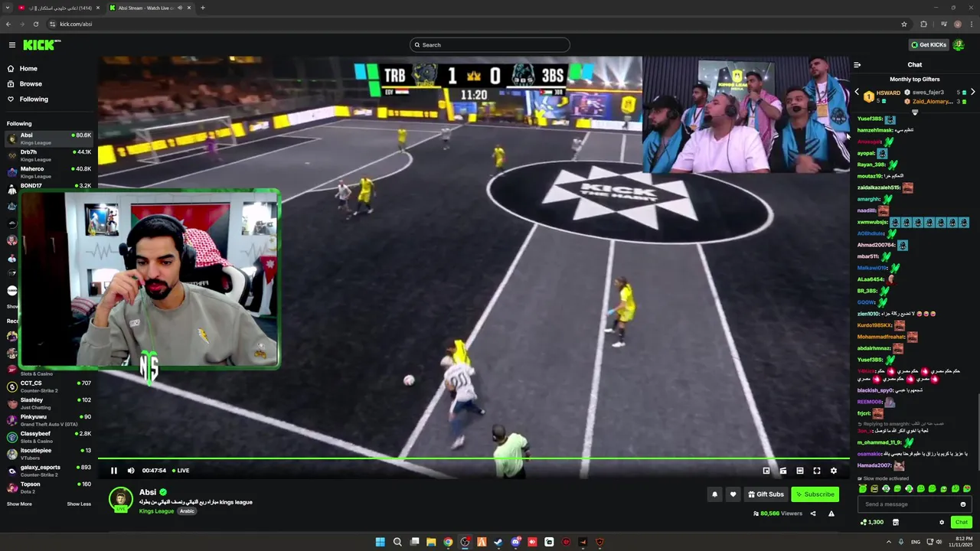
Task: Open Pinkyuwu GTA channel
Action: pyautogui.click(x=49, y=420)
